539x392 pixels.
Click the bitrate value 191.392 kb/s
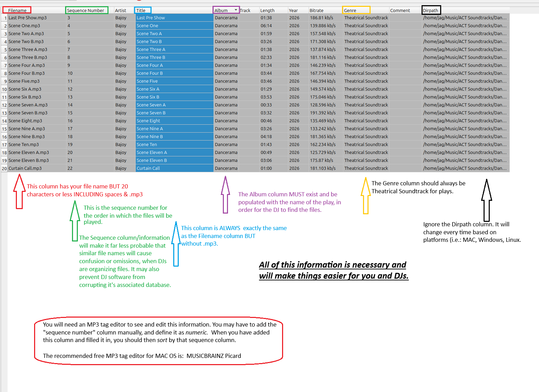tap(323, 113)
